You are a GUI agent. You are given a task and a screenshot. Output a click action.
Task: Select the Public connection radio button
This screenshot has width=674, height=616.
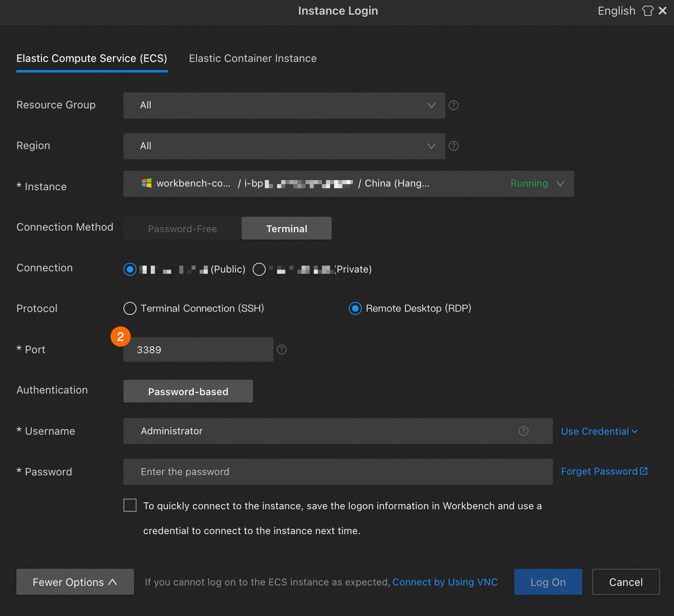click(x=130, y=269)
